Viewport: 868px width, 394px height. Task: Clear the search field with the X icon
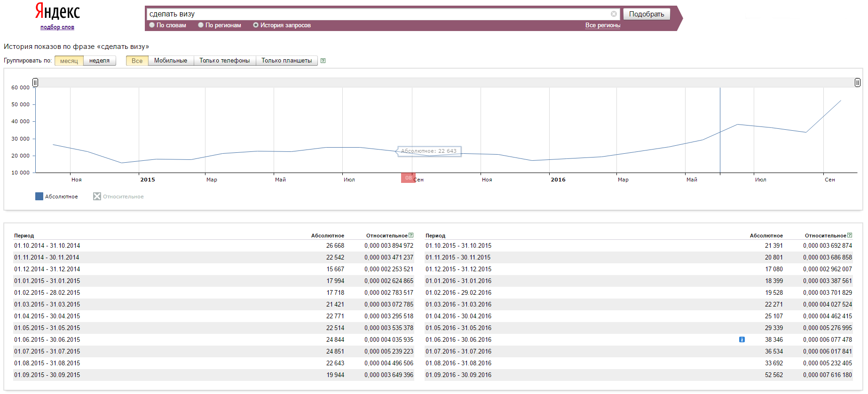pos(614,14)
